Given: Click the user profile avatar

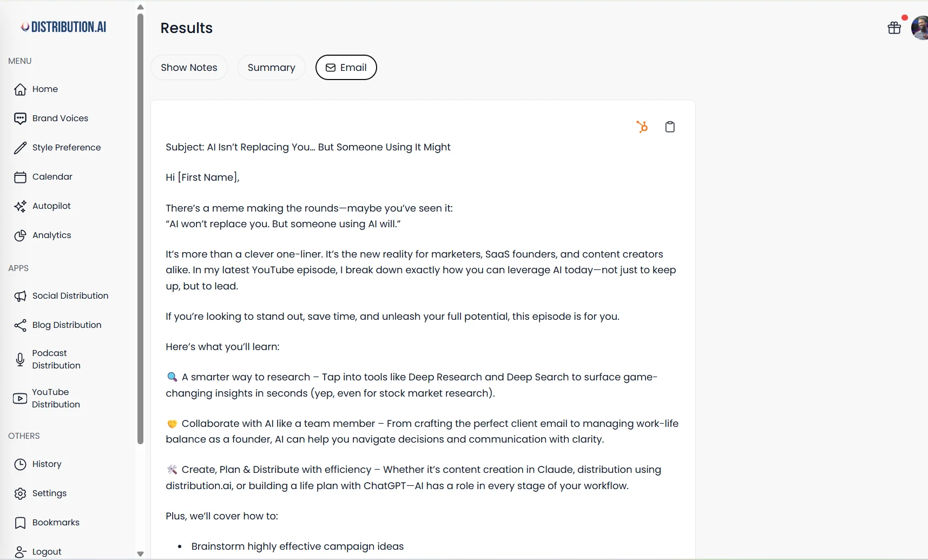Looking at the screenshot, I should tap(920, 28).
